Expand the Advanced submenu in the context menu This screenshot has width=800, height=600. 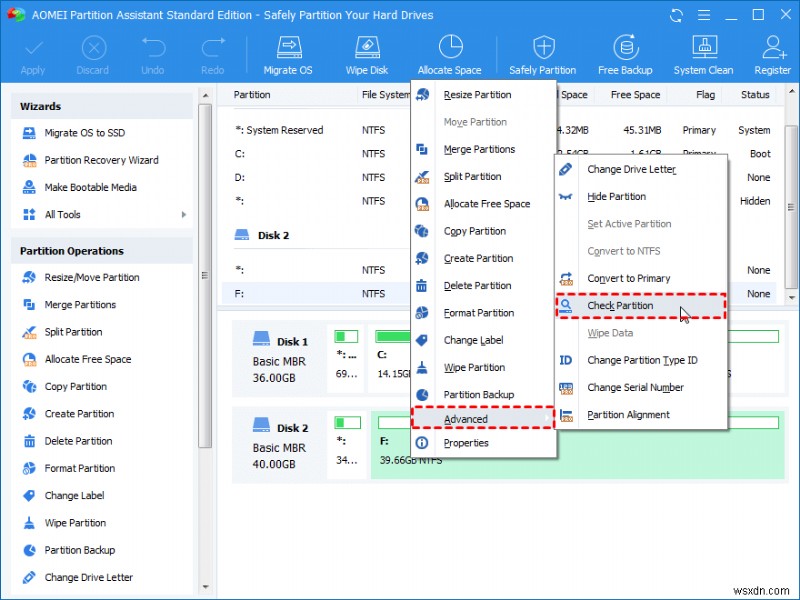coord(465,418)
